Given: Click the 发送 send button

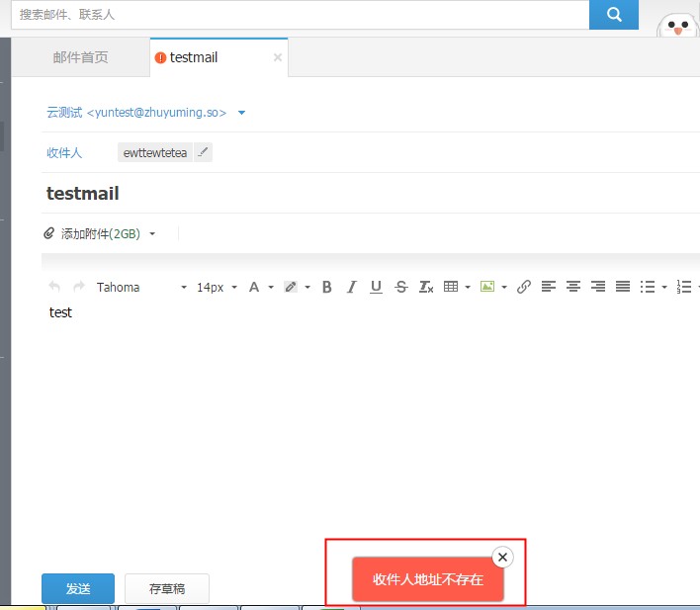Looking at the screenshot, I should click(78, 588).
